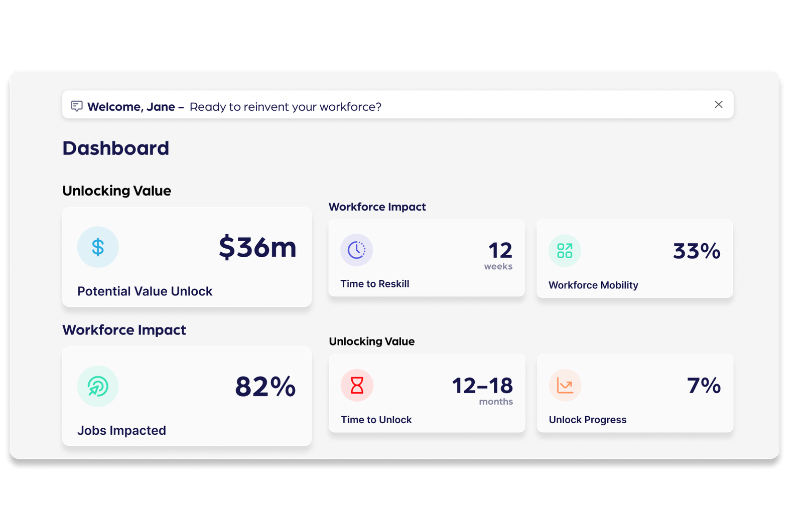803x532 pixels.
Task: Click the clock icon on Time to Reskill
Action: [x=356, y=250]
